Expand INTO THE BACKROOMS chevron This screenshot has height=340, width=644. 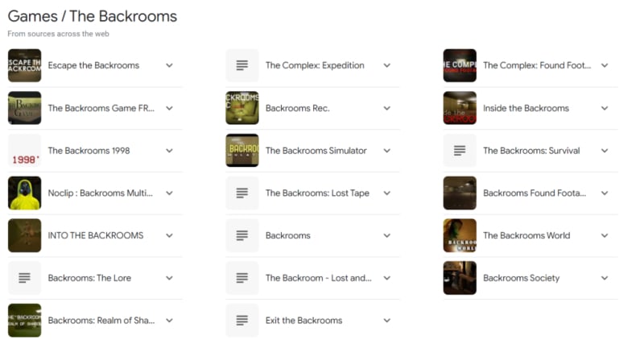pyautogui.click(x=169, y=235)
